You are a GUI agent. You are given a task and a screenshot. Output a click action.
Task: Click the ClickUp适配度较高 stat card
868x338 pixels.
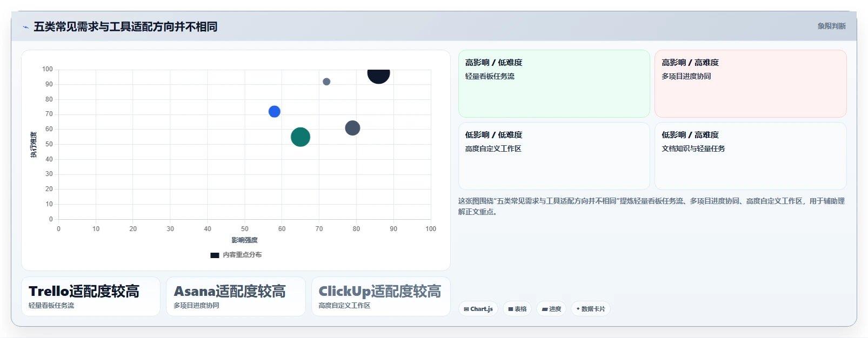(381, 296)
